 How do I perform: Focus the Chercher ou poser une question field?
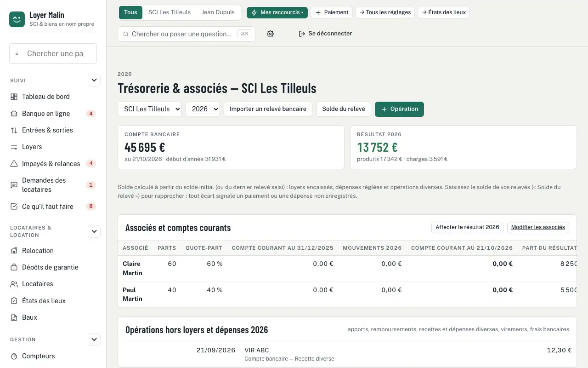(x=186, y=34)
